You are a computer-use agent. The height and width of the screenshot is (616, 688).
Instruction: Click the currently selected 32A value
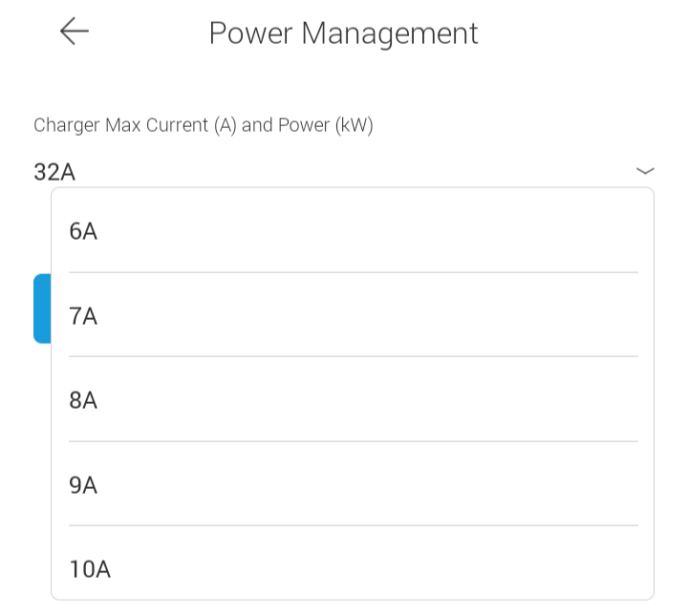click(x=54, y=172)
